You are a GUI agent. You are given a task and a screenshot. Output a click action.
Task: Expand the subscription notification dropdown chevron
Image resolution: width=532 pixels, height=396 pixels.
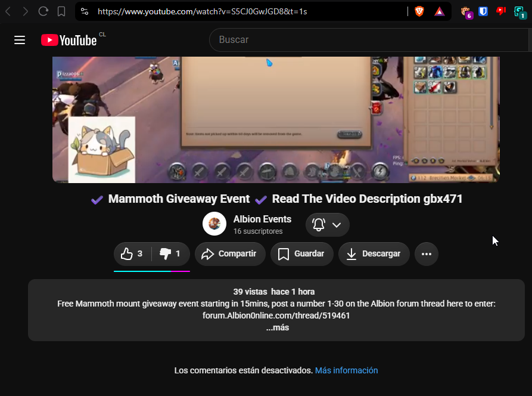(x=337, y=225)
